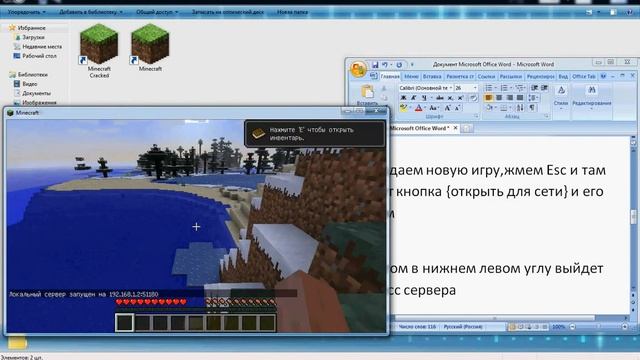Open the Styles (Стили) gallery
This screenshot has width=640, height=360.
[561, 96]
